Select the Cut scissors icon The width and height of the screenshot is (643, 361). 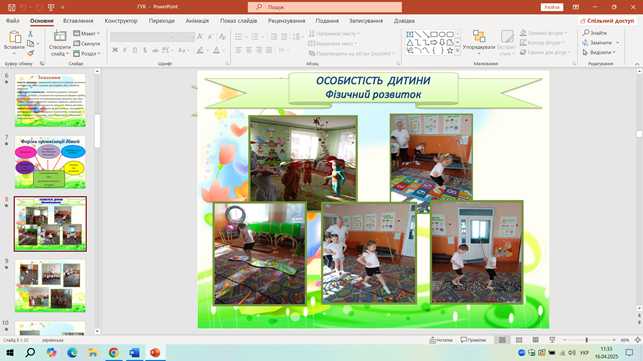[30, 34]
